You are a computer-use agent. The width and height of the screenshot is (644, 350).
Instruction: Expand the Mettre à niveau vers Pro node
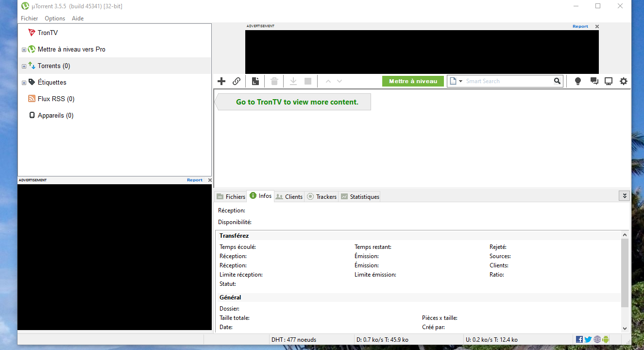(24, 50)
